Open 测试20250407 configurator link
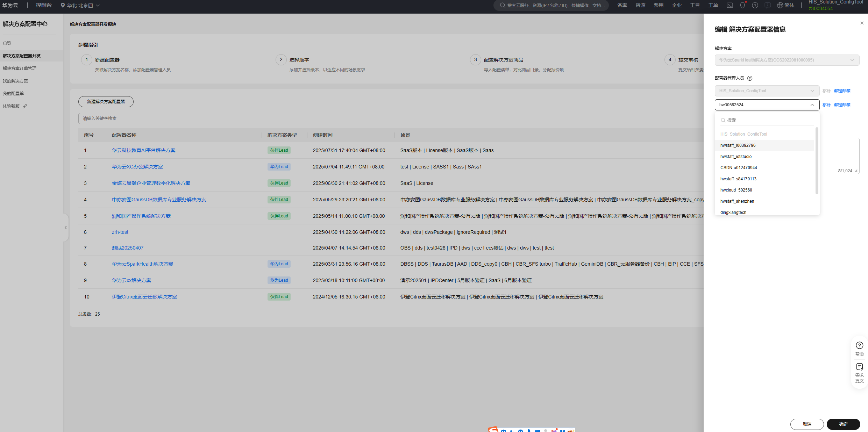 click(128, 248)
